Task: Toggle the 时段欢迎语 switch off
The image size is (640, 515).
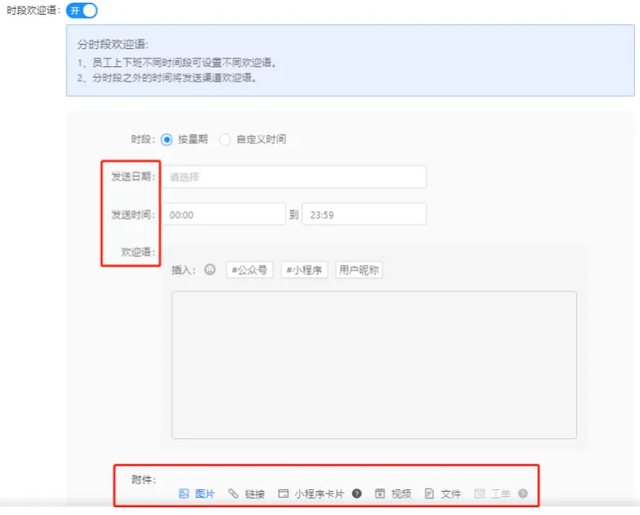Action: pyautogui.click(x=82, y=10)
